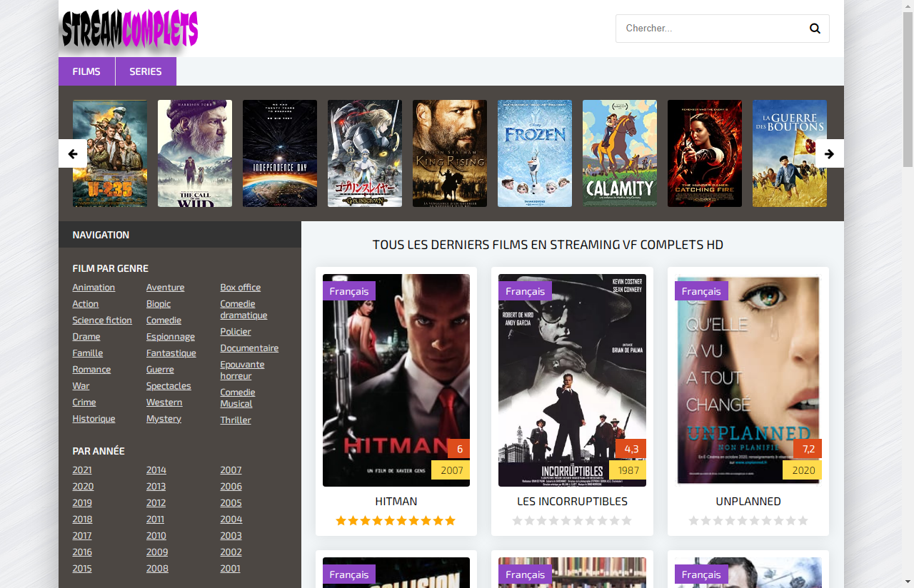This screenshot has height=588, width=914.
Task: Open the Series menu tab
Action: click(146, 71)
